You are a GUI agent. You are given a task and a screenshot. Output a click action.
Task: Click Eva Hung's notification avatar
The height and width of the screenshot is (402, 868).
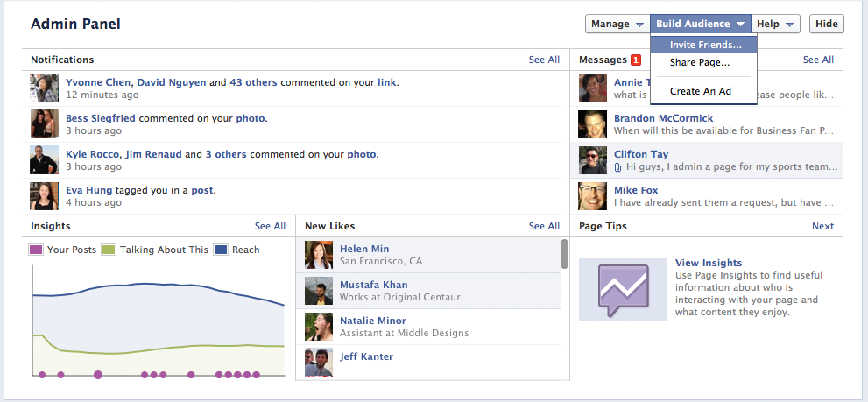pyautogui.click(x=45, y=196)
